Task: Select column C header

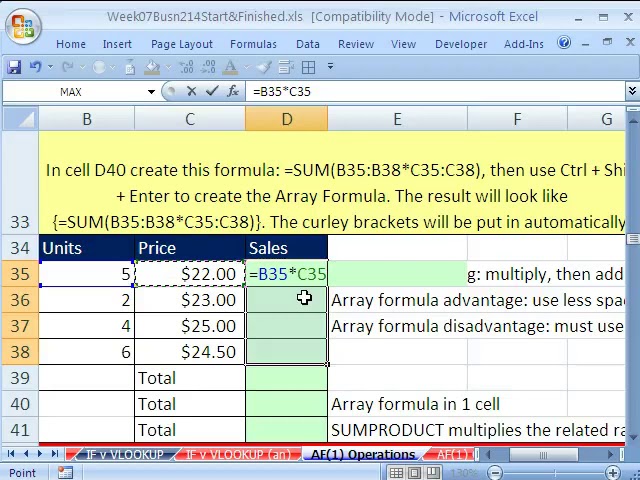Action: (x=190, y=119)
